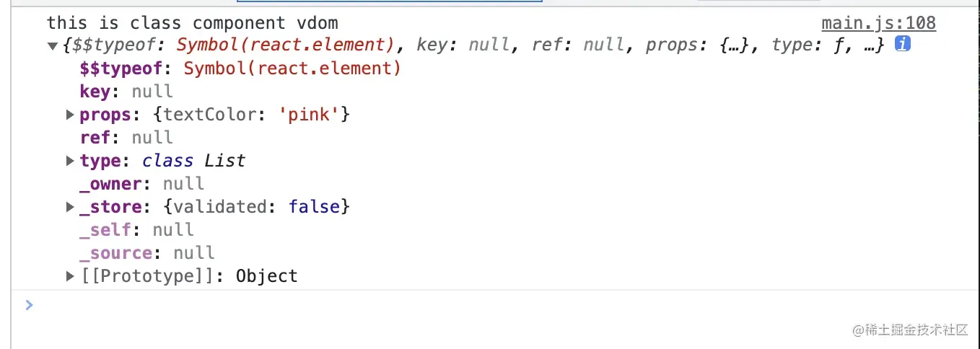Viewport: 980px width, 349px height.
Task: Click the 'pink' textColor value
Action: (309, 115)
